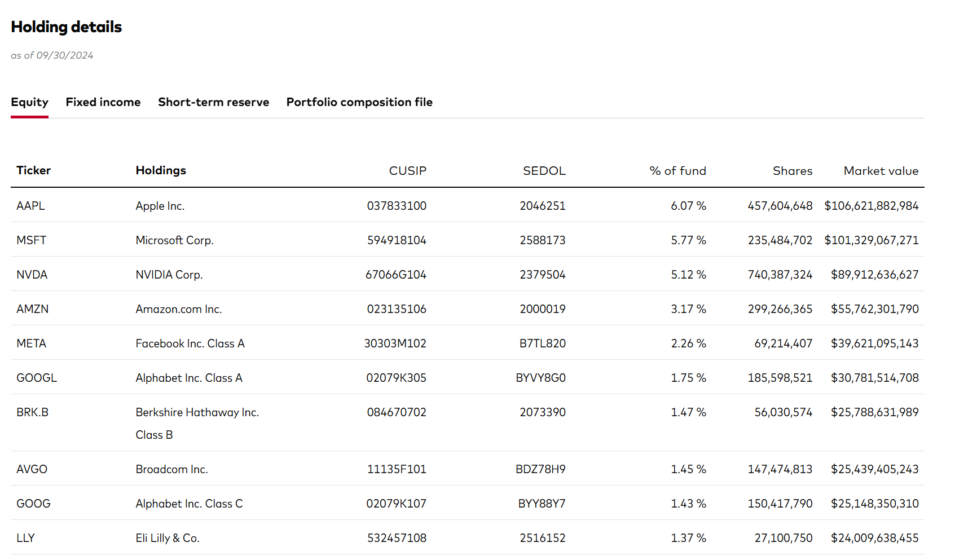The image size is (955, 560).
Task: Click 5.77 % fund weight for Microsoft
Action: tap(688, 240)
